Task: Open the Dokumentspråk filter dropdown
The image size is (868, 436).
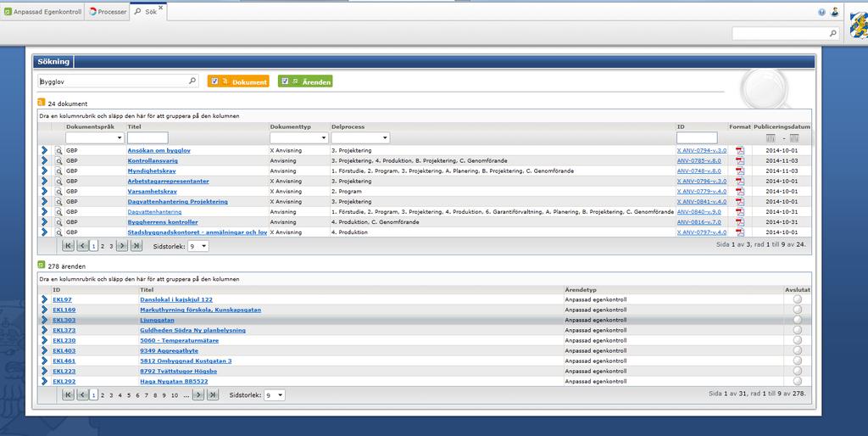Action: 95,138
